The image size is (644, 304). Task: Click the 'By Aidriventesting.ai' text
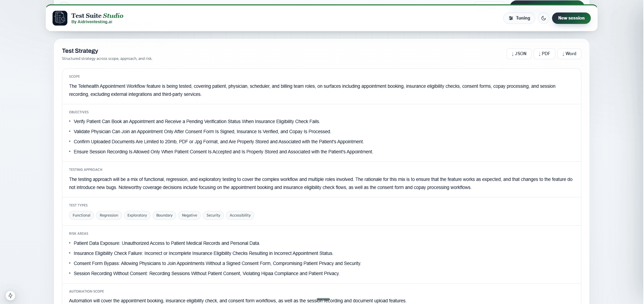point(92,22)
